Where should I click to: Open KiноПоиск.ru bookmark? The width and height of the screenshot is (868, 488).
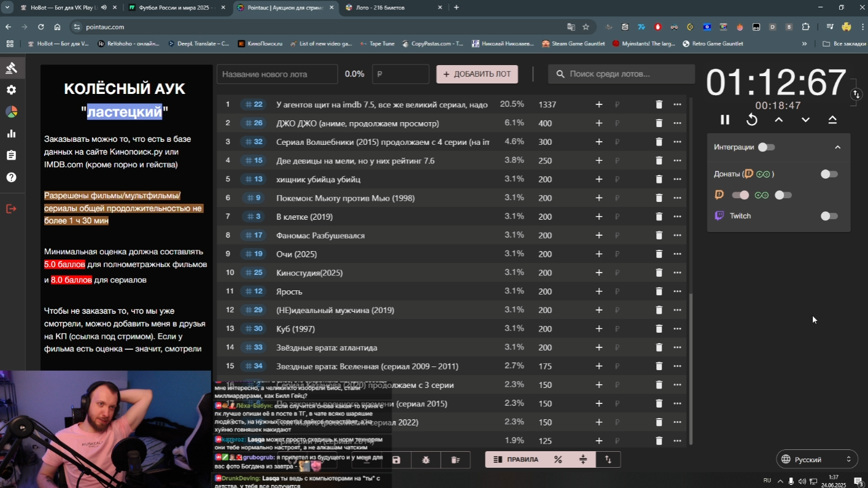point(260,44)
